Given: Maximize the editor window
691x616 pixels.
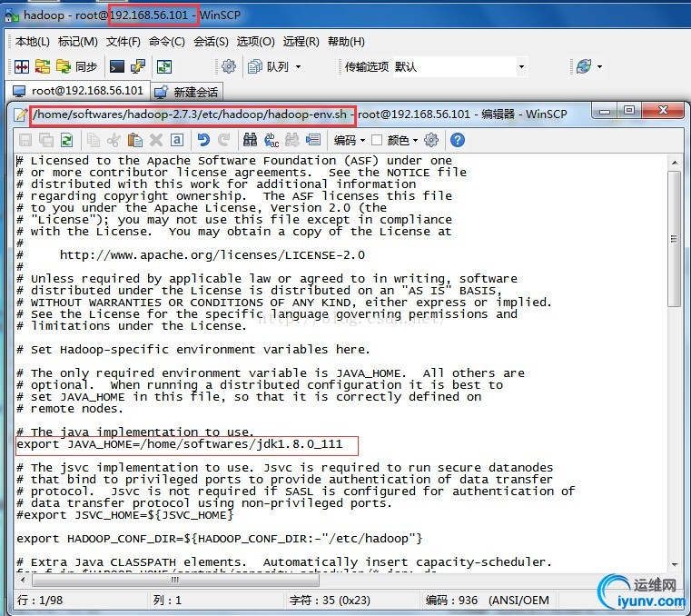Looking at the screenshot, I should 629,110.
